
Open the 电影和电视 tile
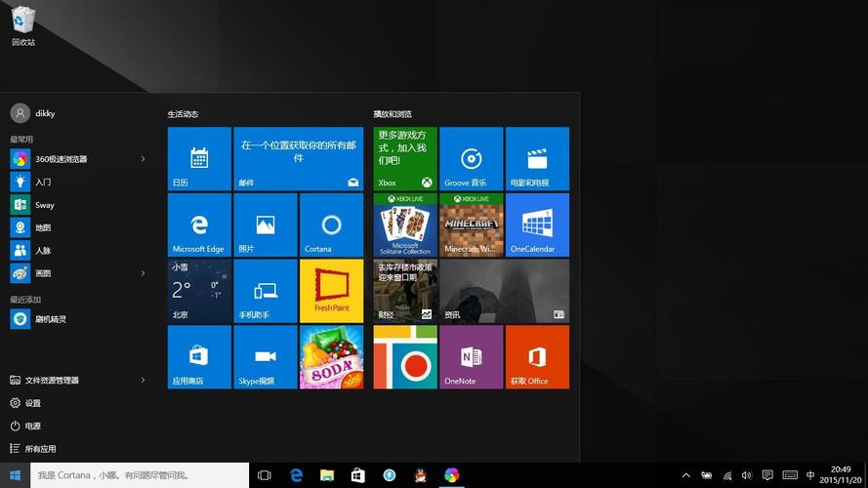coord(537,158)
